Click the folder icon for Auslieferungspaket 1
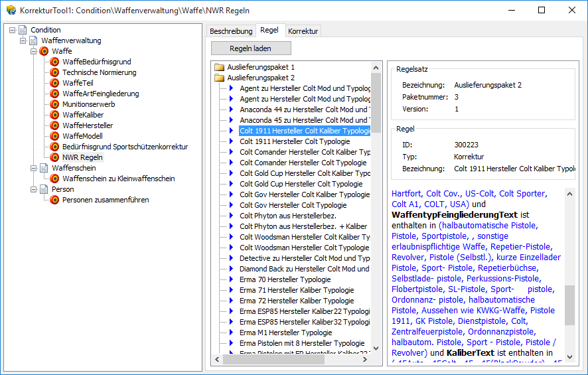588x375 pixels. point(220,67)
